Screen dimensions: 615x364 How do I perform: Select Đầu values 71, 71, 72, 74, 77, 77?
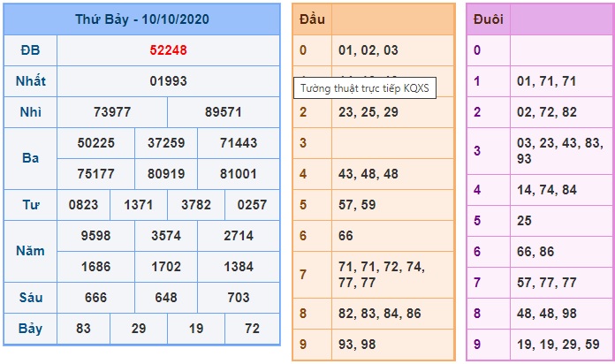coord(381,275)
